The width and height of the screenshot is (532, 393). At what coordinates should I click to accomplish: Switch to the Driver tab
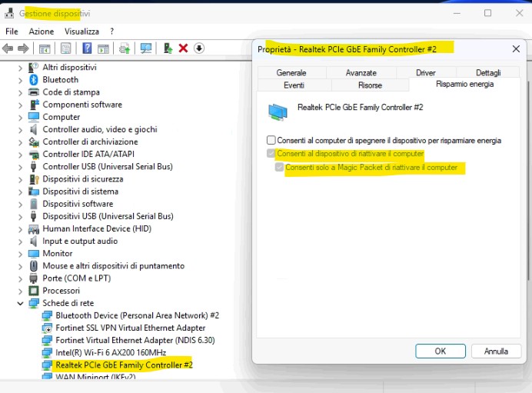(x=425, y=72)
